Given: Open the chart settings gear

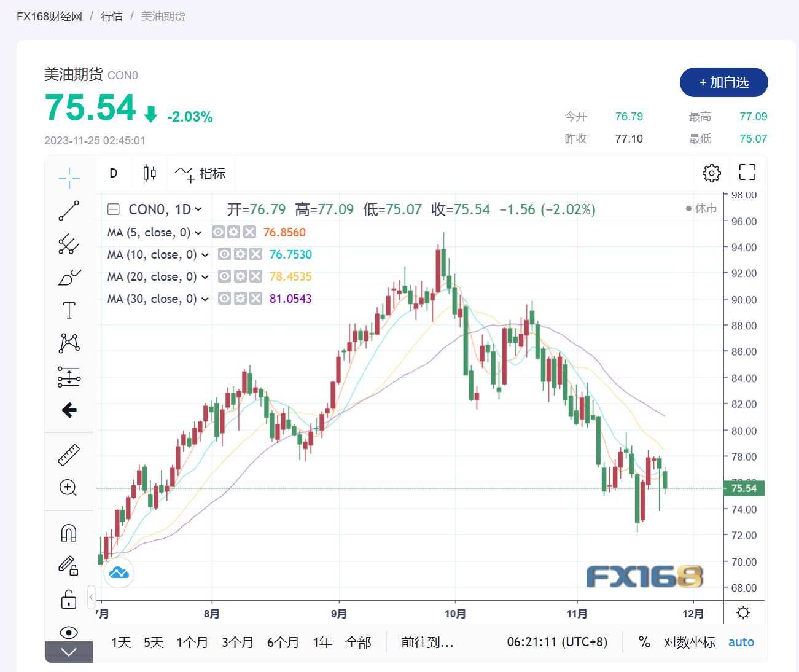Looking at the screenshot, I should click(x=711, y=173).
